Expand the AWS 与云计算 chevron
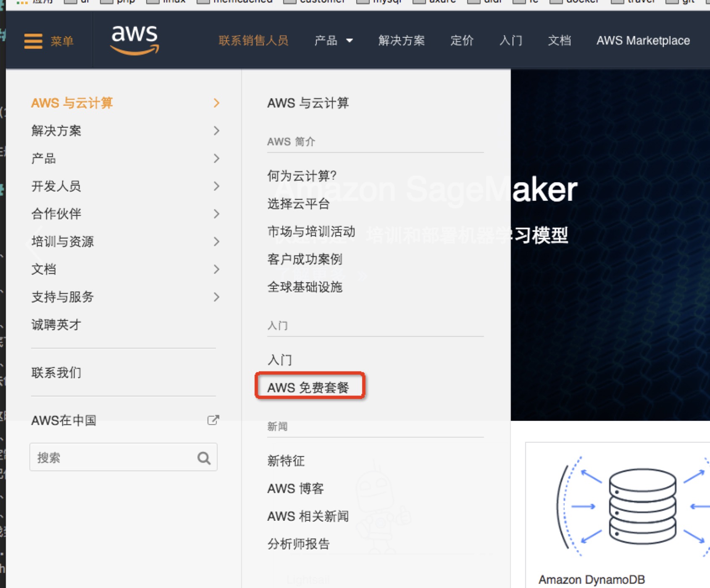The width and height of the screenshot is (710, 588). [x=216, y=103]
